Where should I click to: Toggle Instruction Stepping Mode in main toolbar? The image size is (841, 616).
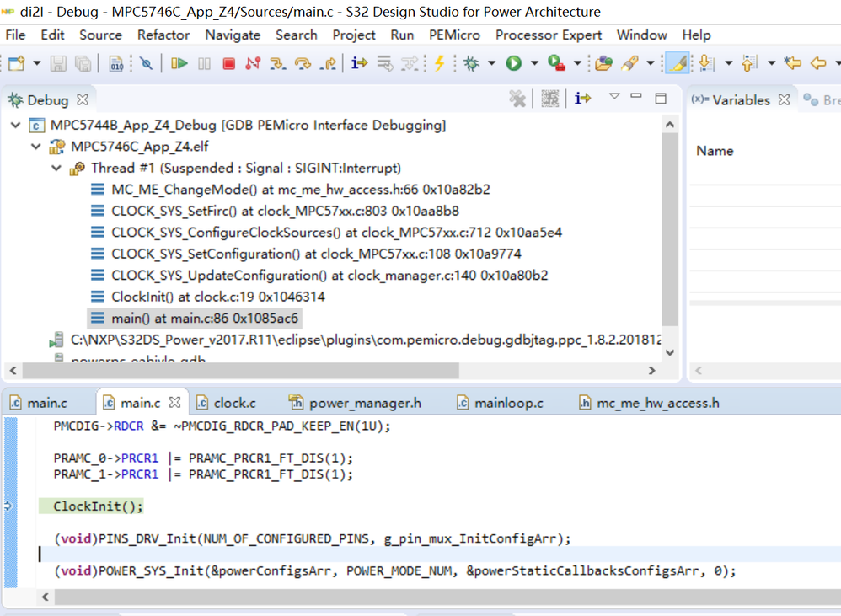pos(359,63)
